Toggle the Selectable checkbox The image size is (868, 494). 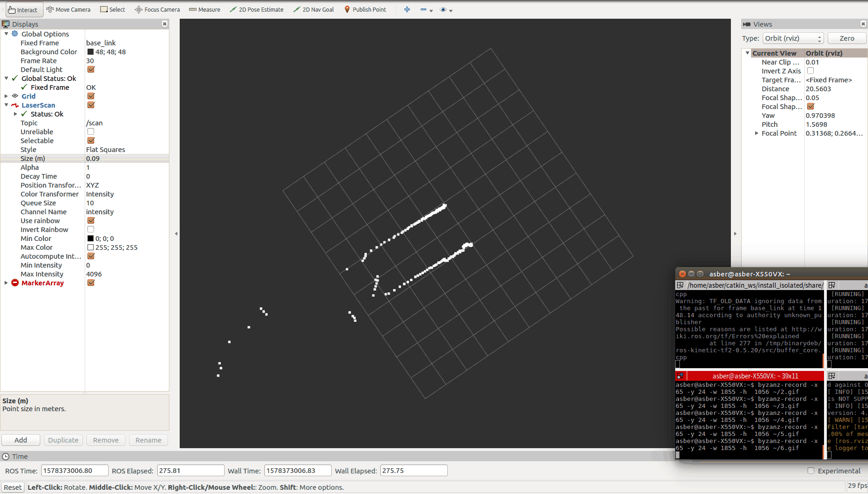[91, 140]
